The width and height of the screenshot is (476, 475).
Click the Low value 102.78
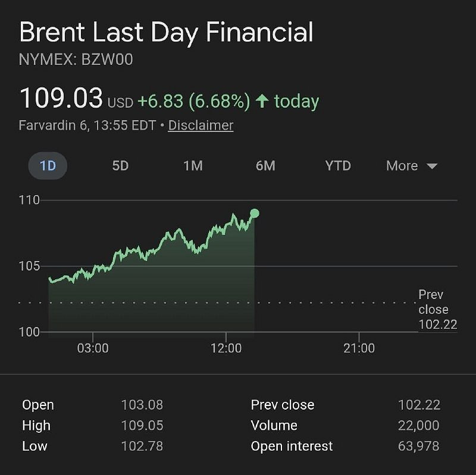pyautogui.click(x=142, y=446)
